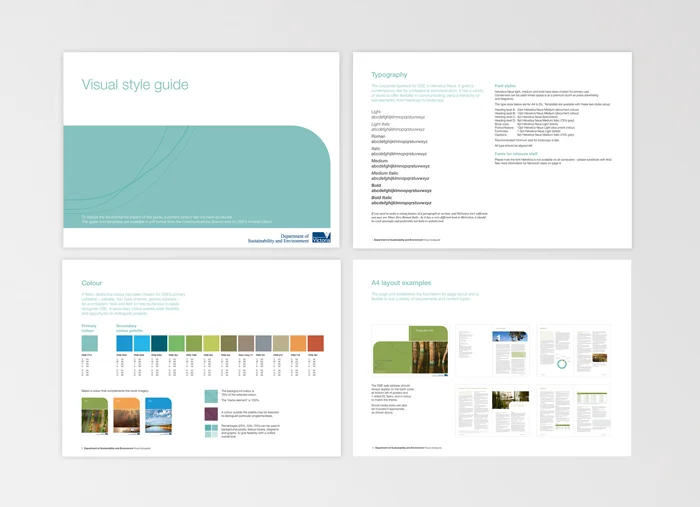Pick the cool grey secondary swatch
This screenshot has height=507, width=700.
click(x=263, y=344)
